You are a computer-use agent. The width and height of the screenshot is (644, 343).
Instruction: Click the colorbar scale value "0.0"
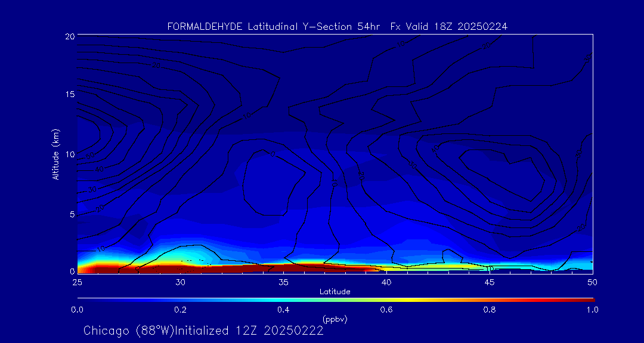[x=77, y=310]
